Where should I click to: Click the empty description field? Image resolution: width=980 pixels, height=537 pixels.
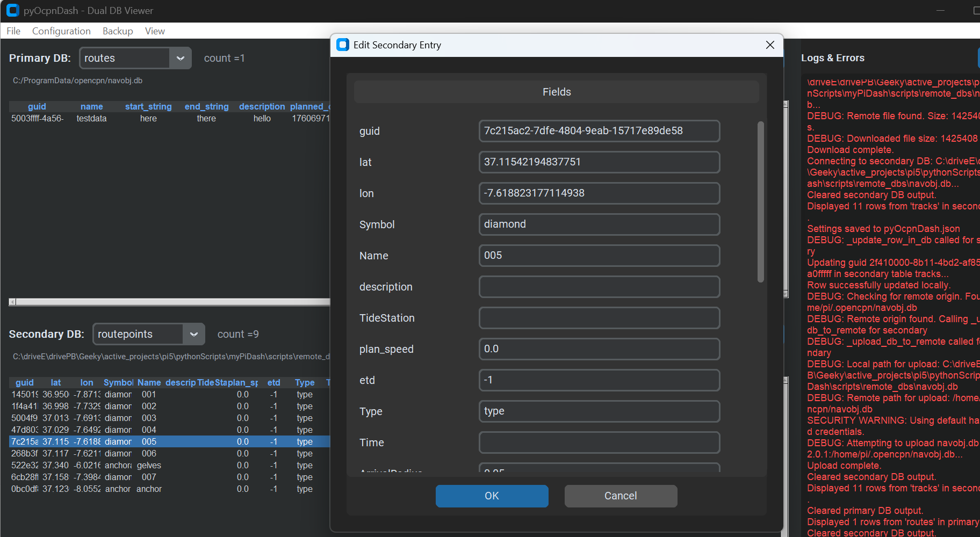599,287
